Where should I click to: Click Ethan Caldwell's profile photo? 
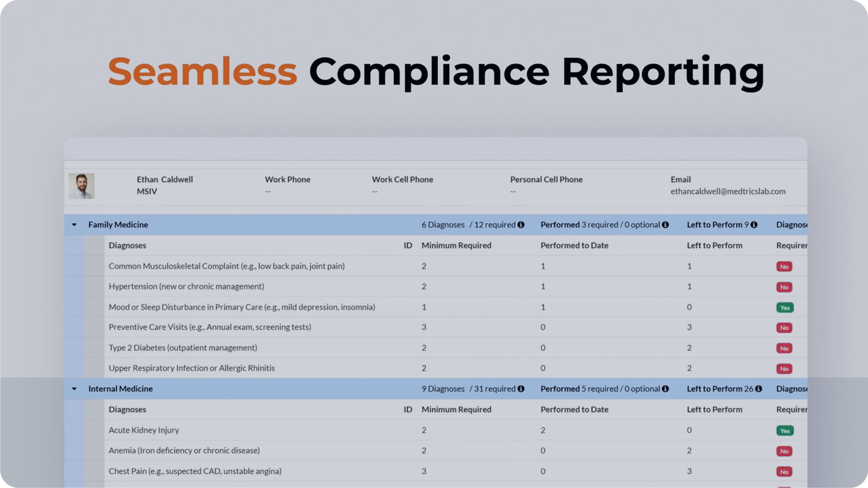click(81, 186)
